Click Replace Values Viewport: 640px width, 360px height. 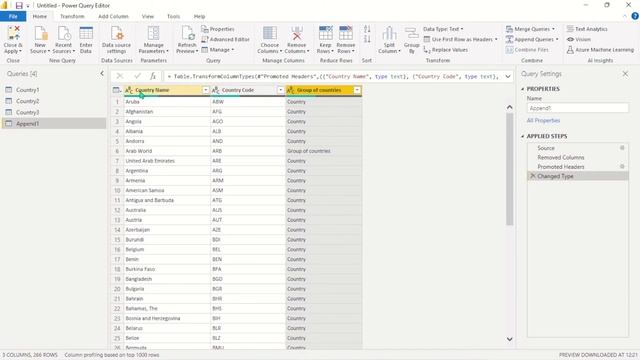[446, 49]
